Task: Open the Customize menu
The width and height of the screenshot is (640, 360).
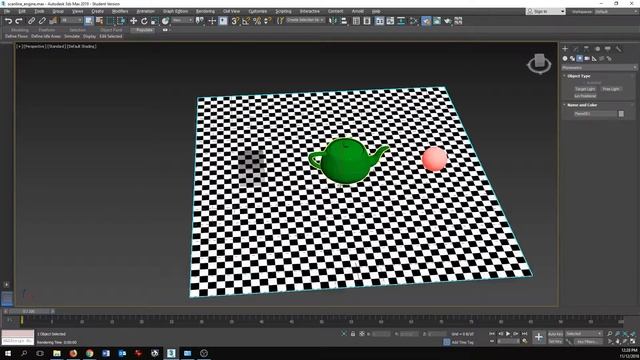Action: tap(258, 11)
